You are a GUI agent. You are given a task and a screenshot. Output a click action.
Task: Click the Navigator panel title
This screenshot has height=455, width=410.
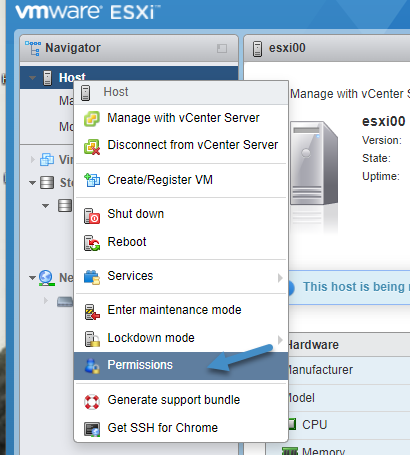[x=73, y=48]
